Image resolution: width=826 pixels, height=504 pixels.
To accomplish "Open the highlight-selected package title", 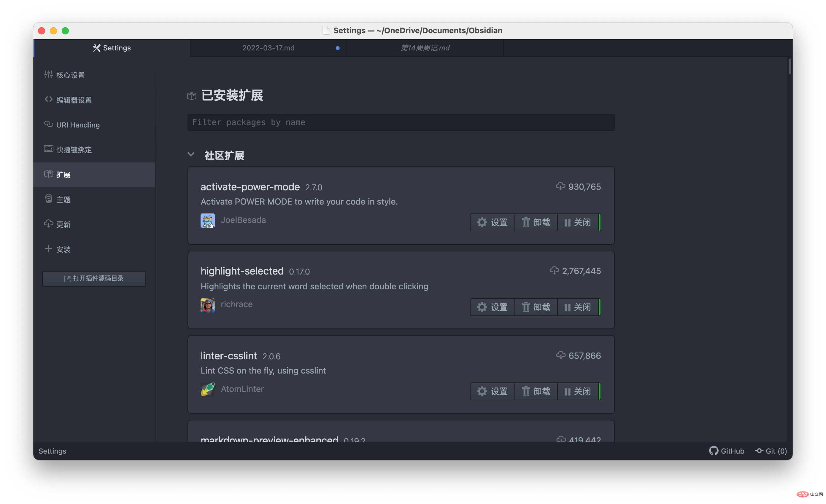I will point(242,271).
